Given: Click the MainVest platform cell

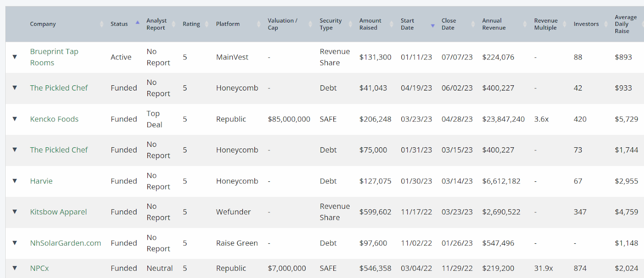Looking at the screenshot, I should [232, 57].
